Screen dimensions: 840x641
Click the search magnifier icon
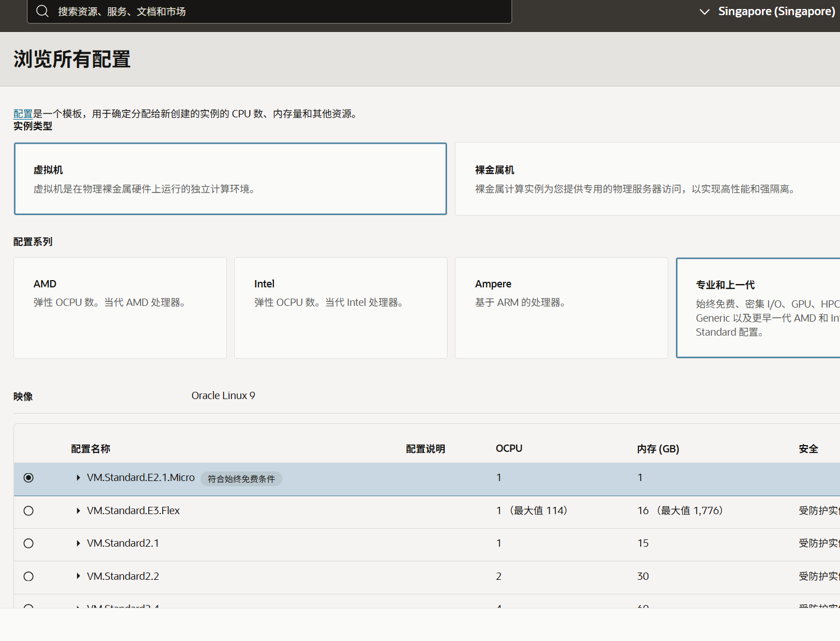(43, 11)
